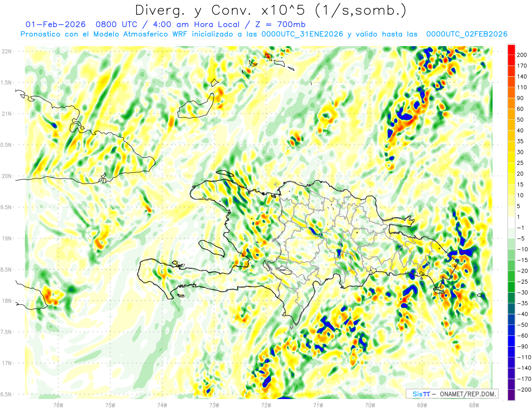This screenshot has width=532, height=411.
Task: Click the '30' value on color scale
Action: tap(520, 152)
